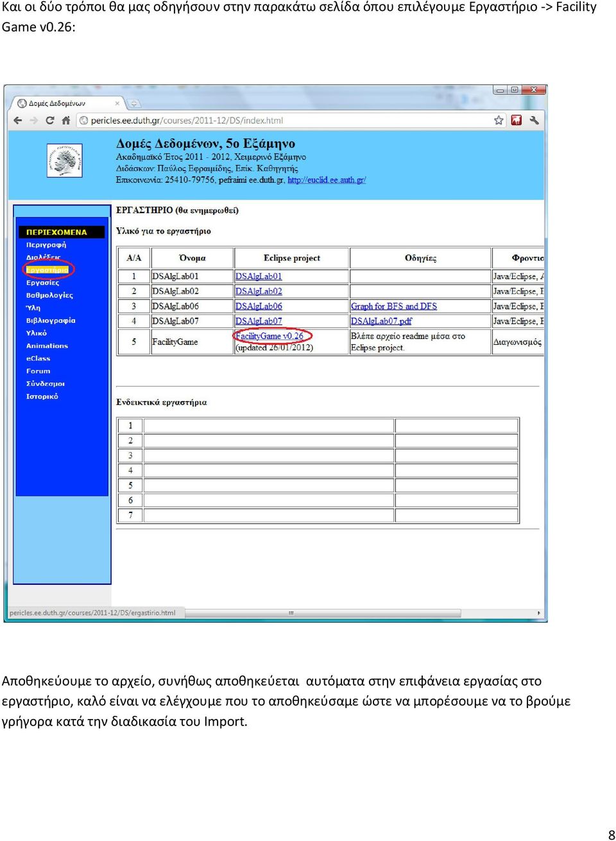The height and width of the screenshot is (841, 616).
Task: Download the DSAlgLab02 Eclipse project link
Action: (x=259, y=291)
